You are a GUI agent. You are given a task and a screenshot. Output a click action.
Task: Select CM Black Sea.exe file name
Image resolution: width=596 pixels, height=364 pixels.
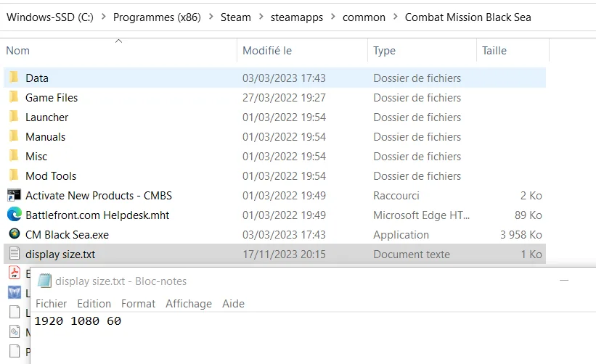[67, 235]
